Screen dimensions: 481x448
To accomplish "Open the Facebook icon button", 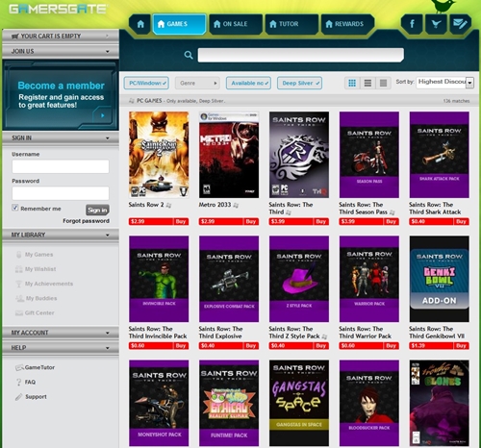I will (412, 24).
